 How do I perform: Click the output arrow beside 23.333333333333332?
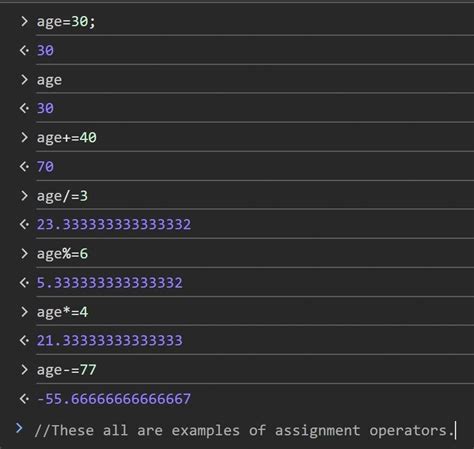[x=24, y=224]
